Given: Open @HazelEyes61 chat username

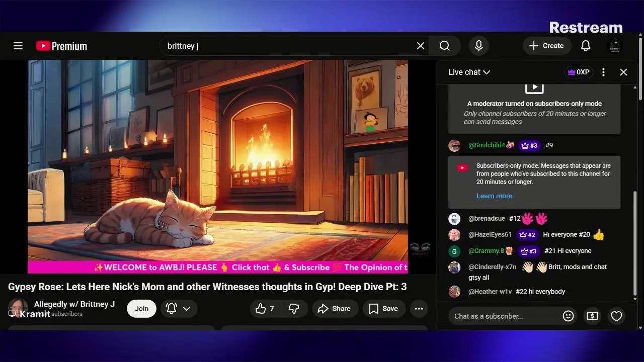Looking at the screenshot, I should [x=490, y=234].
